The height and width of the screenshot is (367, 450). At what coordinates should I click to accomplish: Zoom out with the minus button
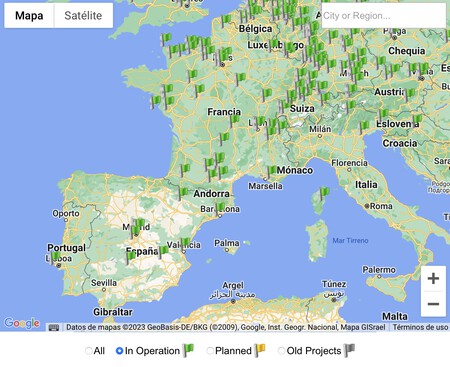point(433,304)
